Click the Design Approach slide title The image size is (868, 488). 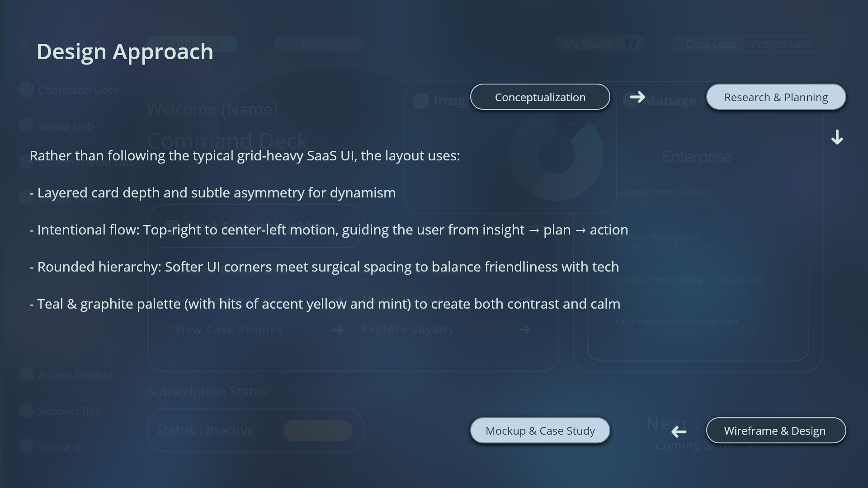(x=125, y=52)
